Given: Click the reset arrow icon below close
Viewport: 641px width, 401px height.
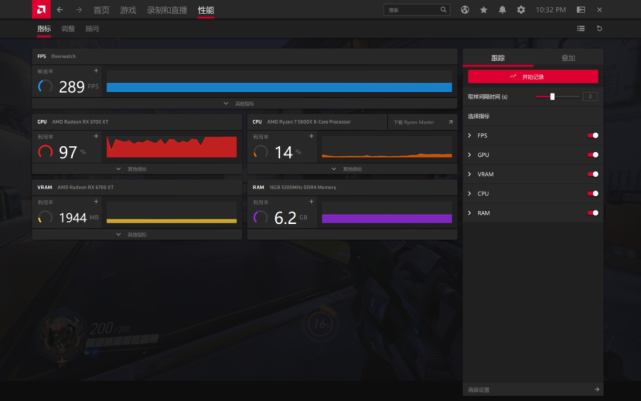Looking at the screenshot, I should click(x=599, y=29).
